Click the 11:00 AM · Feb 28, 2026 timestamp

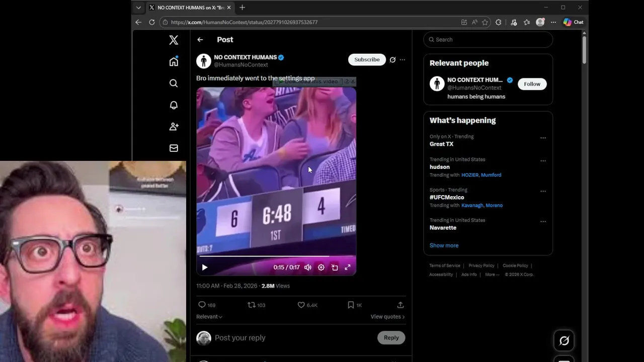226,286
